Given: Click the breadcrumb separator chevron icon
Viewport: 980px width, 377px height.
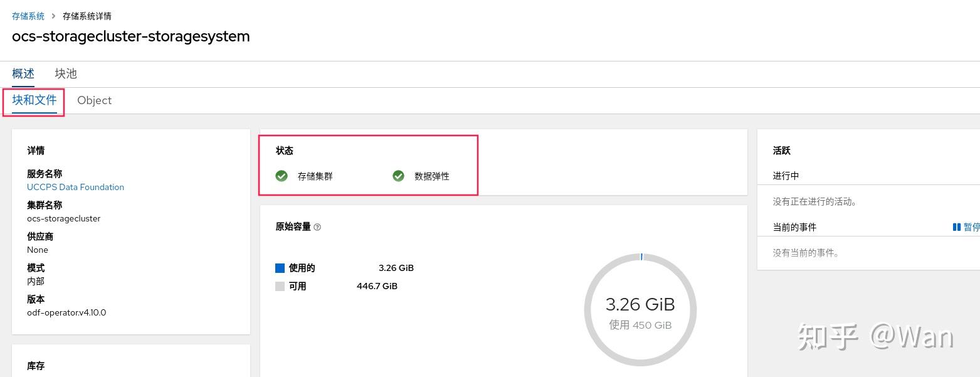Looking at the screenshot, I should click(53, 16).
